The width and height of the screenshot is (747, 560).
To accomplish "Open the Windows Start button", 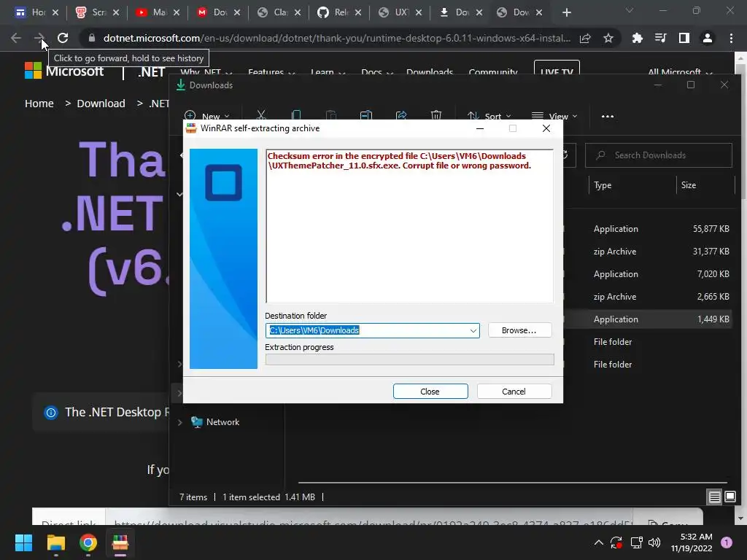I will point(23,542).
